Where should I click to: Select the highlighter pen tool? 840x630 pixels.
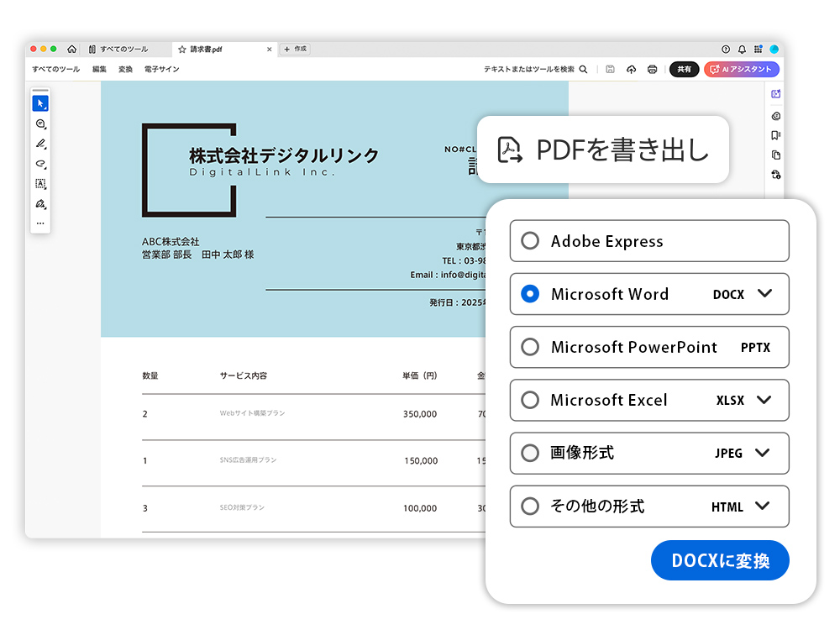tap(40, 144)
